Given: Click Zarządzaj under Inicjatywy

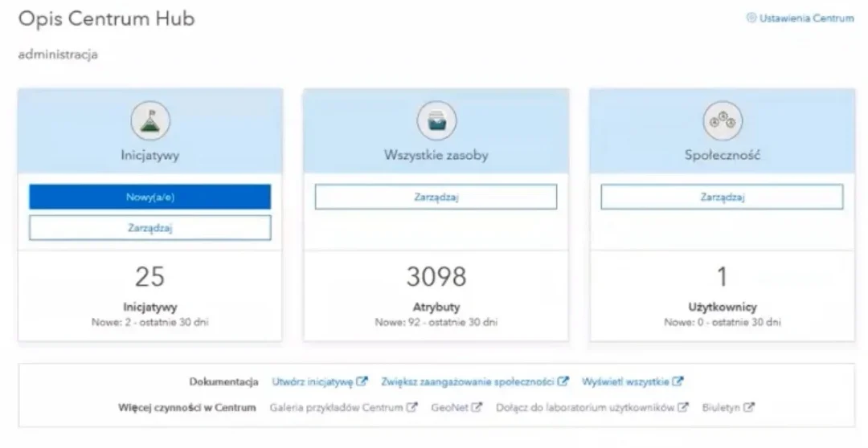Looking at the screenshot, I should (150, 228).
